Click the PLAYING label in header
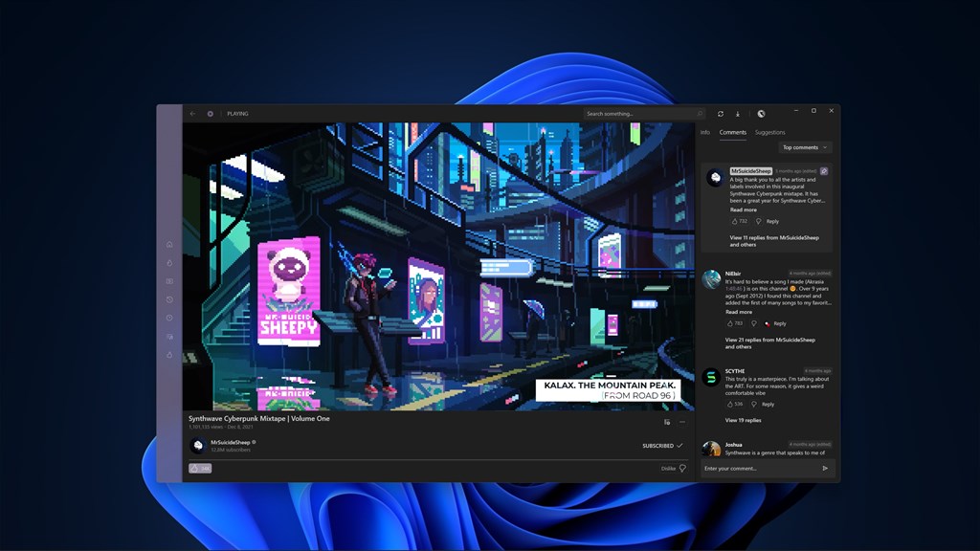The width and height of the screenshot is (980, 551). (x=237, y=114)
